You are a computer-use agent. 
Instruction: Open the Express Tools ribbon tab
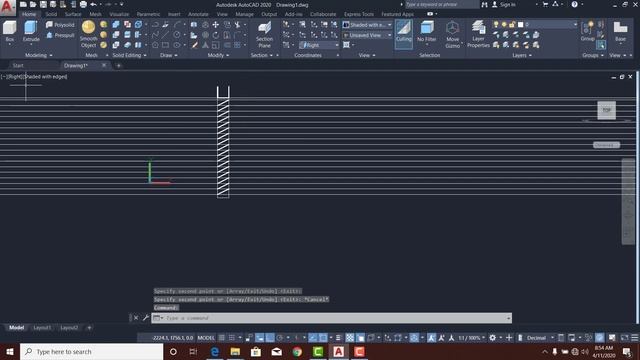point(358,14)
